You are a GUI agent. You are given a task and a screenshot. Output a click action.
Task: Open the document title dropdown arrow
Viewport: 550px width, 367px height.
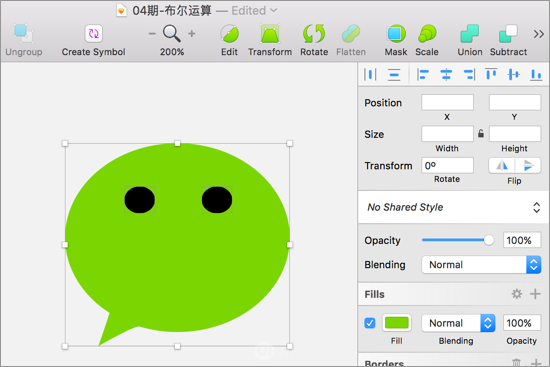[x=274, y=11]
